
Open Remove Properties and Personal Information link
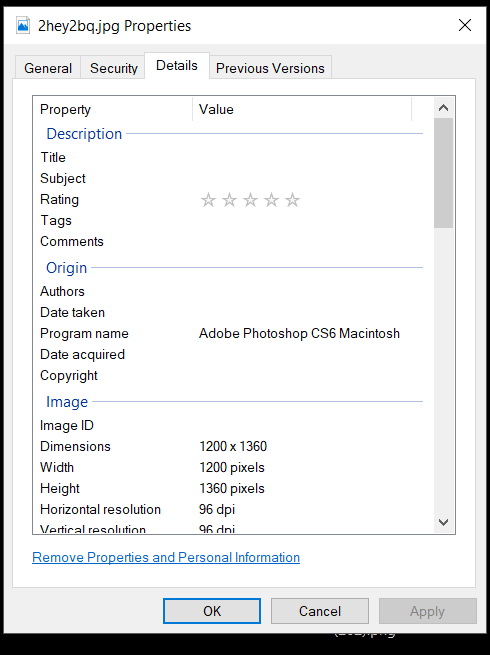166,557
